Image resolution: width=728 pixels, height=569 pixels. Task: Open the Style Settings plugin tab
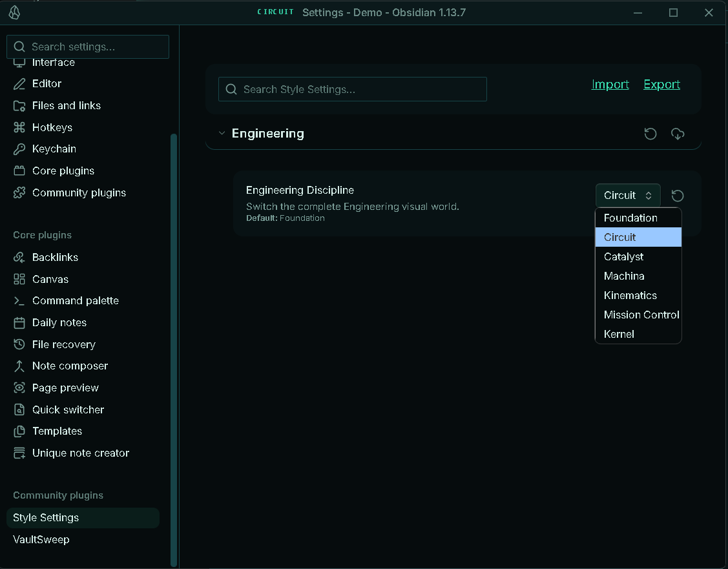[x=83, y=517]
